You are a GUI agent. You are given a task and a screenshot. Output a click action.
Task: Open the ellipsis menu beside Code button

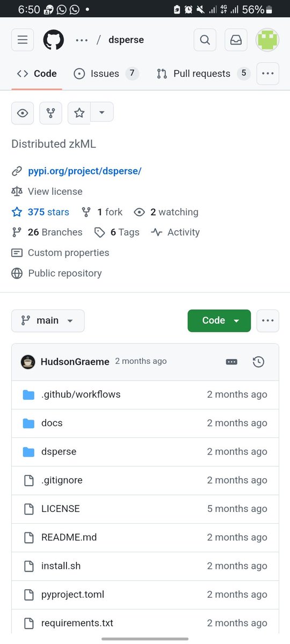click(267, 320)
